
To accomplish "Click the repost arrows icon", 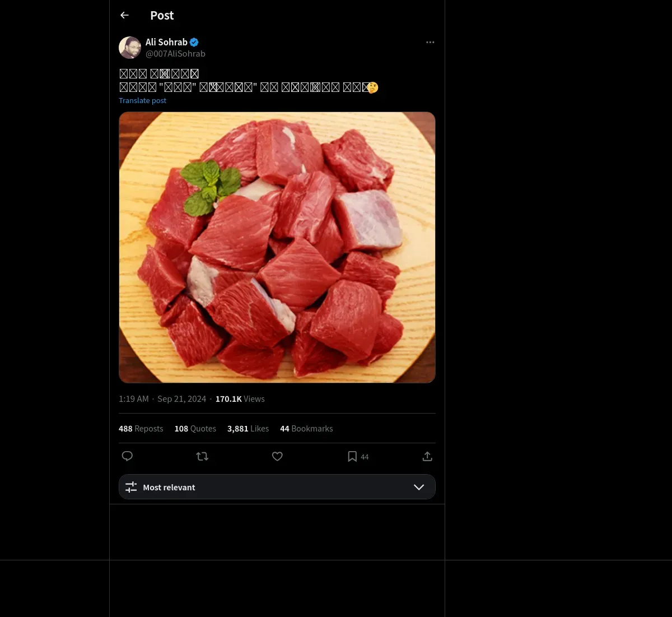I will (202, 456).
